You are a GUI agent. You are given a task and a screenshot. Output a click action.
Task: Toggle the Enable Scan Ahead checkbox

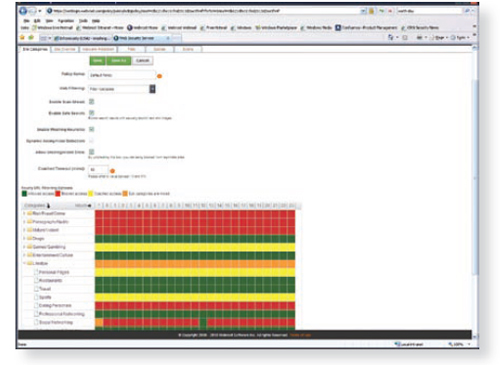[91, 101]
